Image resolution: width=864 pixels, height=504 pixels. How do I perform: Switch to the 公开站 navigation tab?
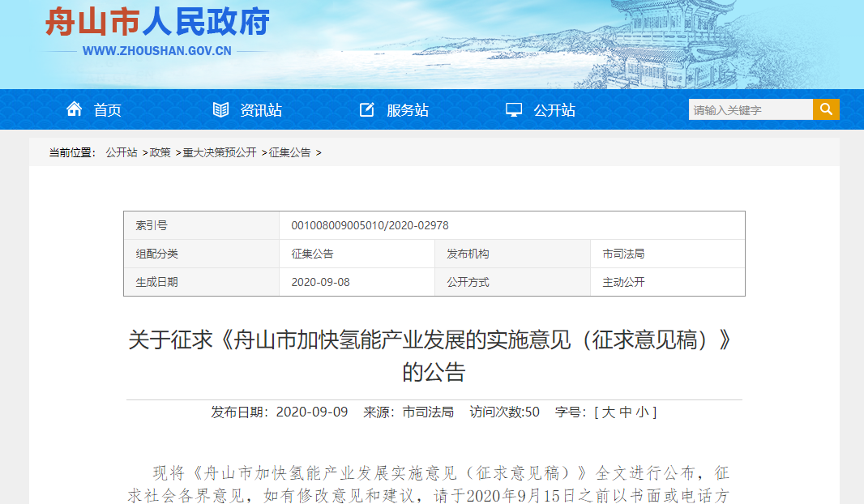pyautogui.click(x=554, y=110)
